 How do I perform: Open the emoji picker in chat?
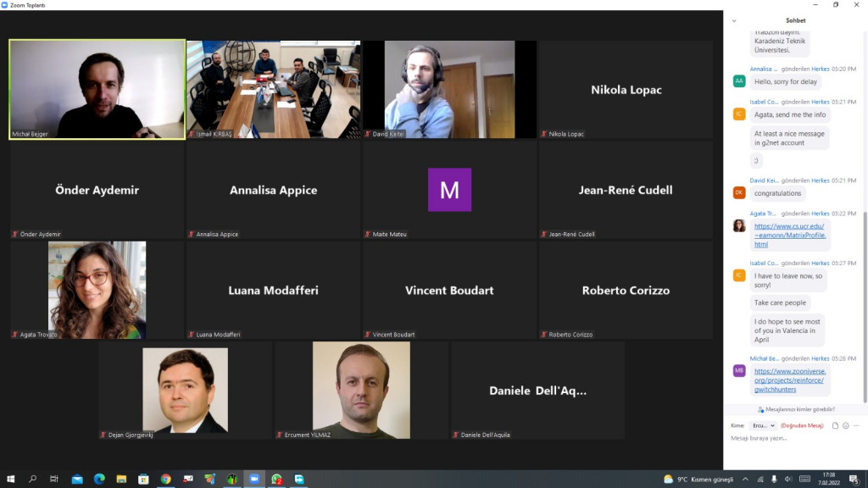[845, 425]
